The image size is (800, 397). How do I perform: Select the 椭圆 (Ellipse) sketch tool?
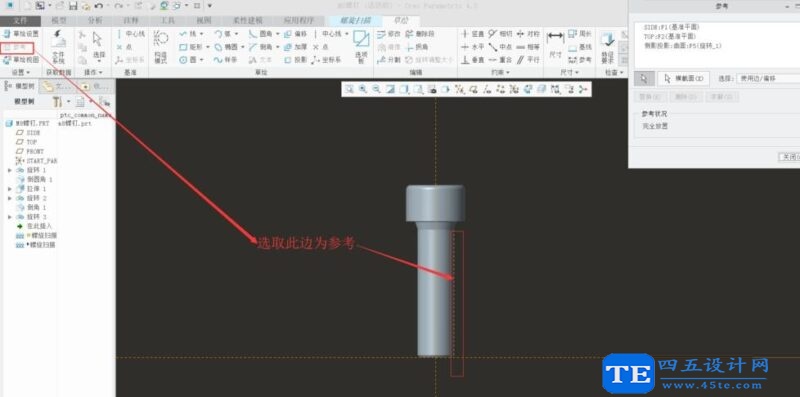(x=226, y=47)
